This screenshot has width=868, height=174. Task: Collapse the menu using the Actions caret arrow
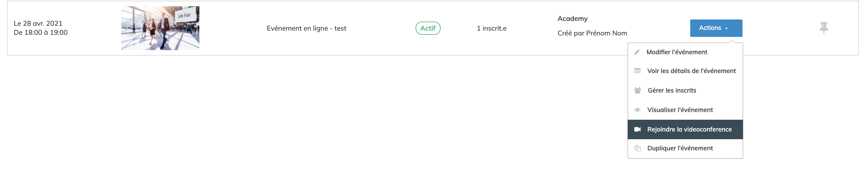tap(726, 29)
